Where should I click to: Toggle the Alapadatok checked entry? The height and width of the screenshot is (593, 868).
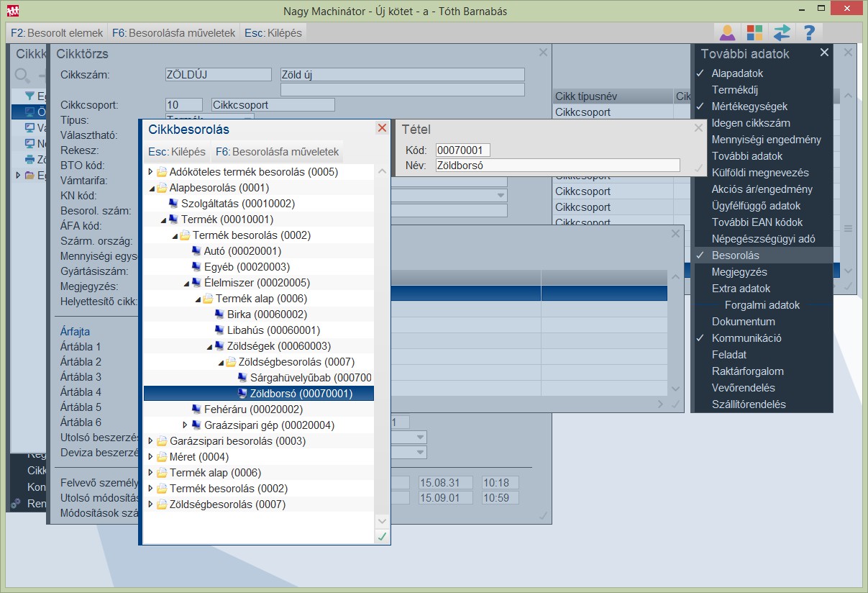tap(737, 73)
